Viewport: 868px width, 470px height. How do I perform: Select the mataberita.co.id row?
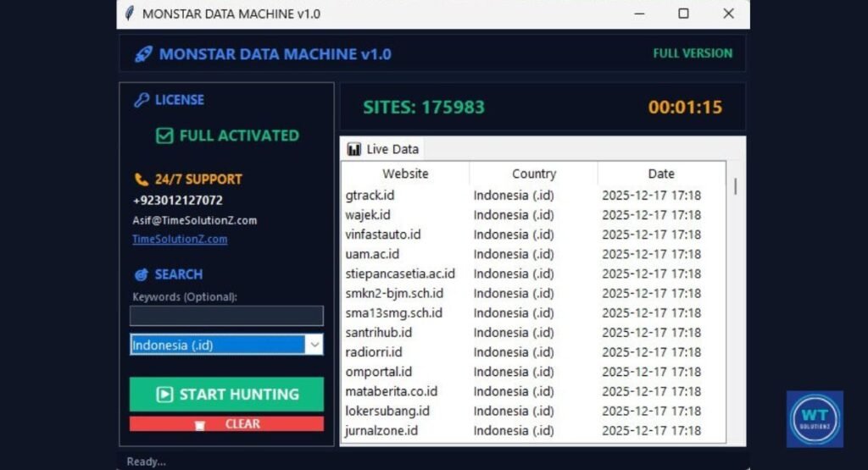click(533, 391)
